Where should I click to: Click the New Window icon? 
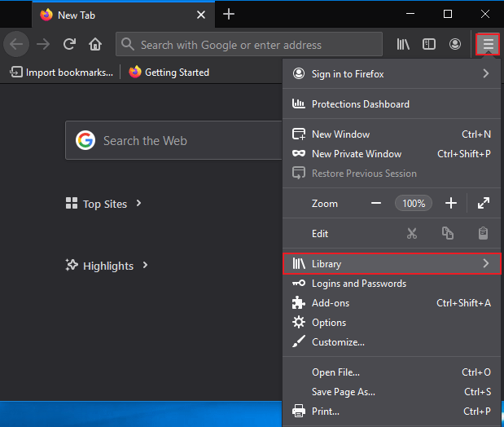[299, 134]
